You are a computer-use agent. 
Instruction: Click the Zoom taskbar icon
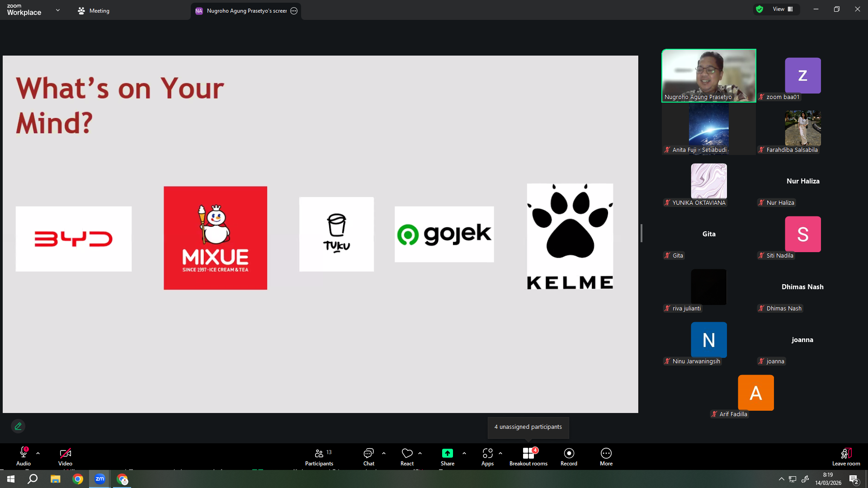click(x=100, y=479)
